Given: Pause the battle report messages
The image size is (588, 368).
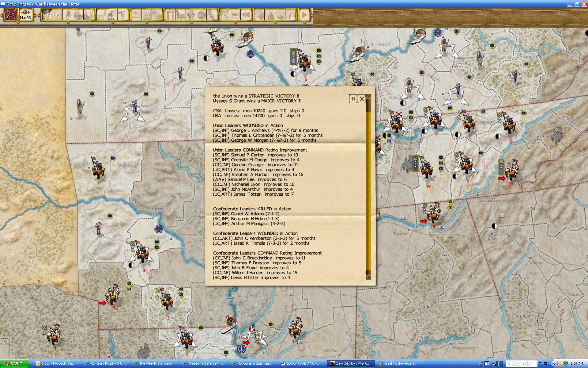Looking at the screenshot, I should coord(353,99).
